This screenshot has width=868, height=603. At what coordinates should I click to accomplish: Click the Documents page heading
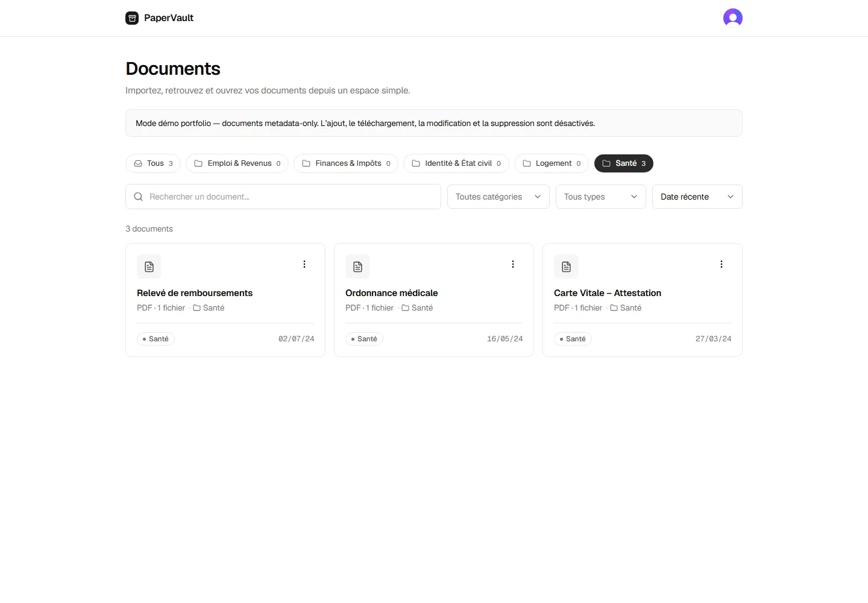173,69
